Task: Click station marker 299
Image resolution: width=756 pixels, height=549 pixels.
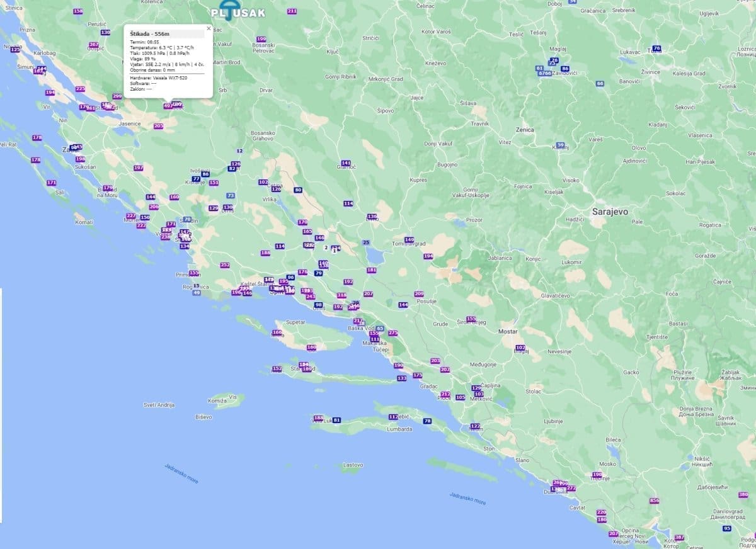Action: tap(117, 96)
